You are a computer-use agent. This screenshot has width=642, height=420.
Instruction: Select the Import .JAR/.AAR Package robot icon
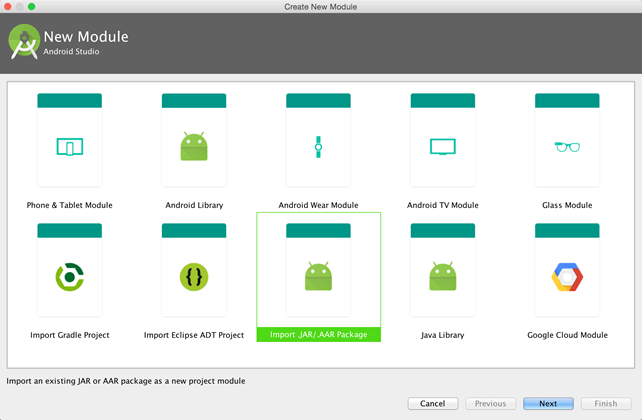[x=318, y=276]
